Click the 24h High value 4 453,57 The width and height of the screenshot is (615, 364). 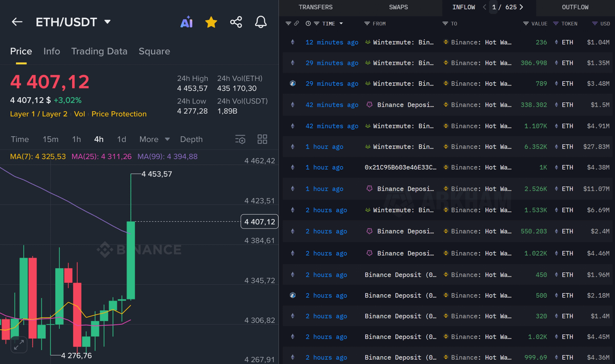(x=192, y=89)
